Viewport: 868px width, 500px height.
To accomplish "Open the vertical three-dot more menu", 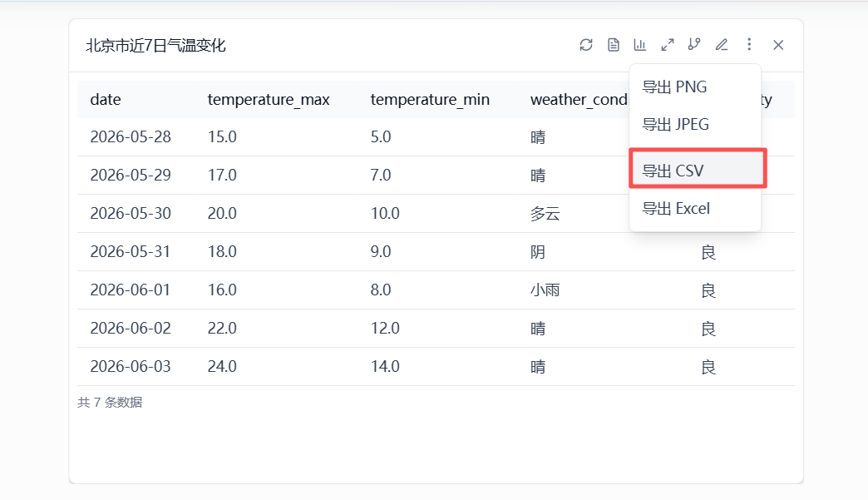I will tap(749, 44).
